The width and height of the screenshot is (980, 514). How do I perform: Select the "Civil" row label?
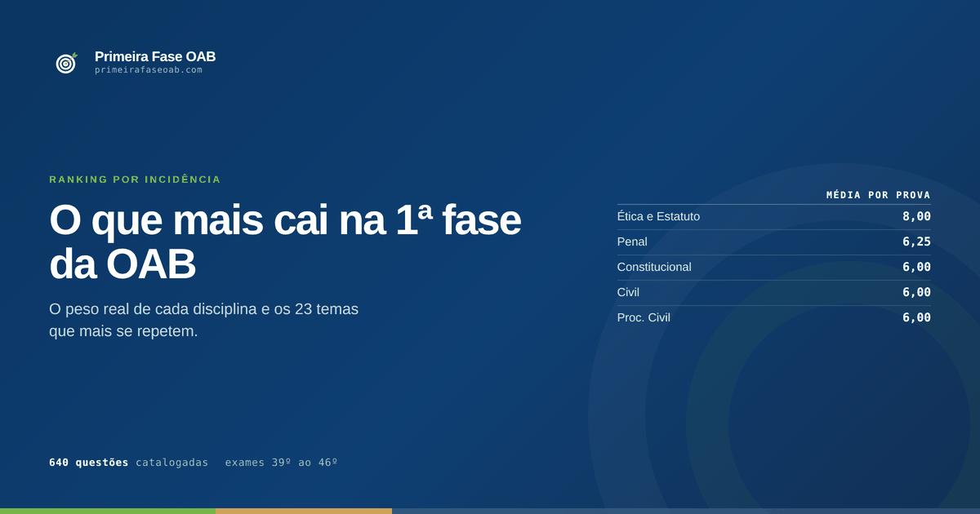[628, 292]
